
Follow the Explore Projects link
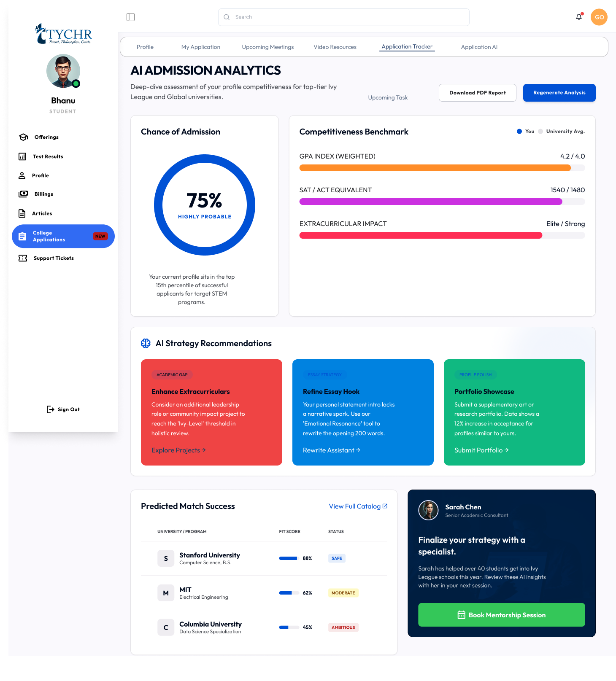[178, 450]
